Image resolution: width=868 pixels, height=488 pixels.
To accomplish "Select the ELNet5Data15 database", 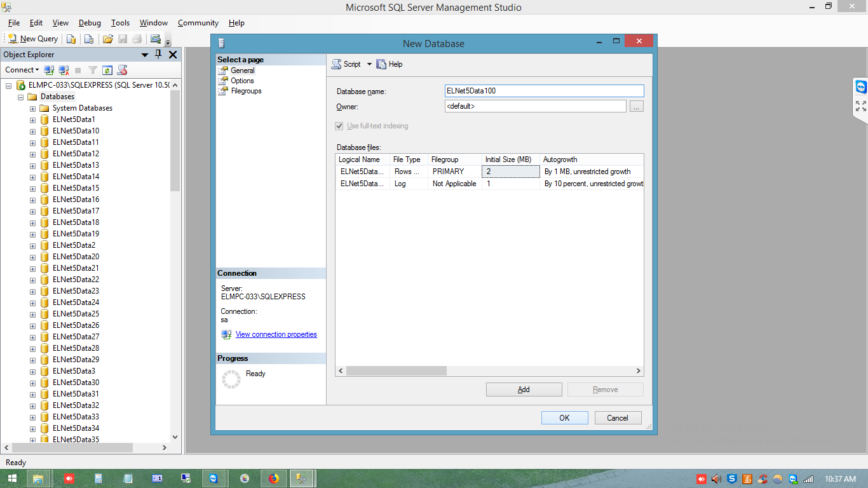I will (x=76, y=188).
